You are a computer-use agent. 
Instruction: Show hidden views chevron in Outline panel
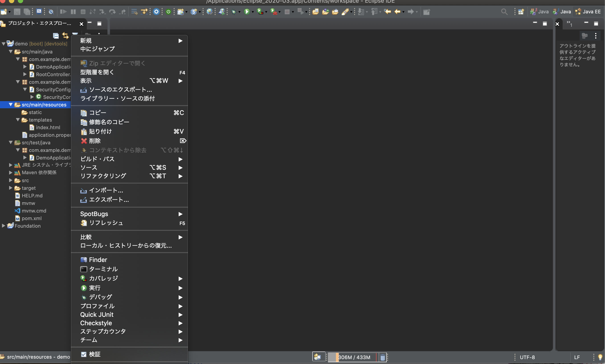[569, 24]
